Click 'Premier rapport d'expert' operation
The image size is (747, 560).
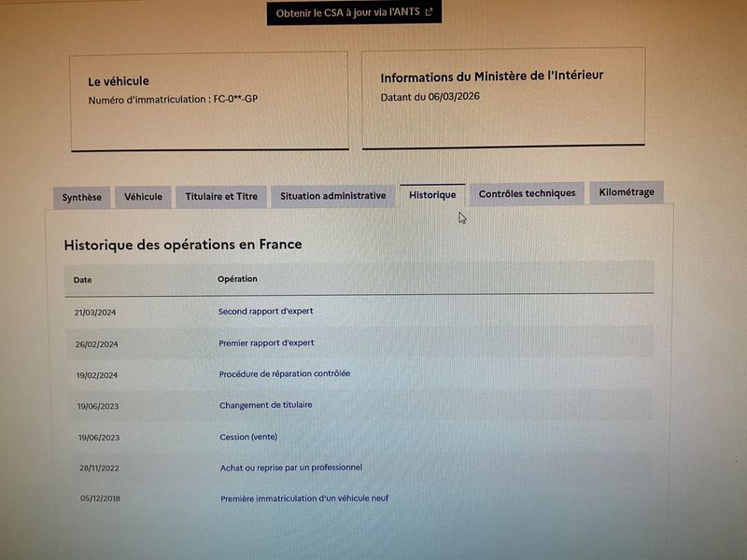click(x=266, y=343)
